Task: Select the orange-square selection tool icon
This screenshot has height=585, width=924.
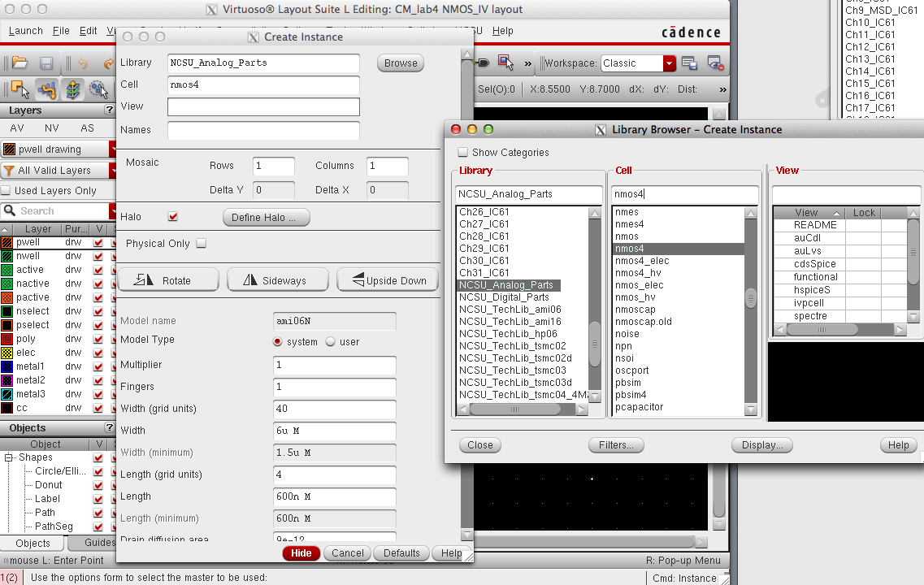Action: (20, 89)
